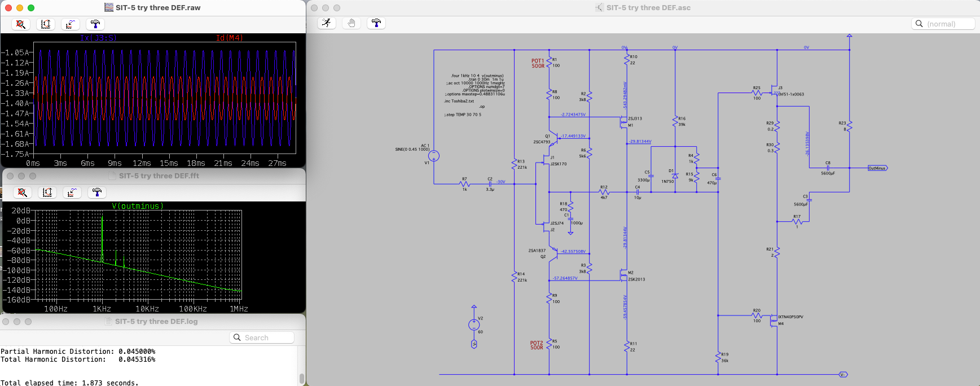The width and height of the screenshot is (980, 386).
Task: Open Pick Visible Traces in .fft window
Action: click(x=72, y=192)
